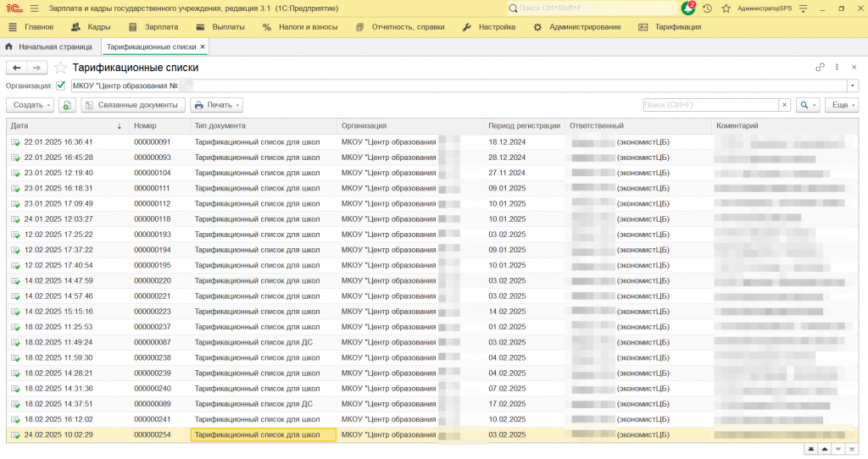Open favorites star in title bar
Image resolution: width=868 pixels, height=459 pixels.
726,8
